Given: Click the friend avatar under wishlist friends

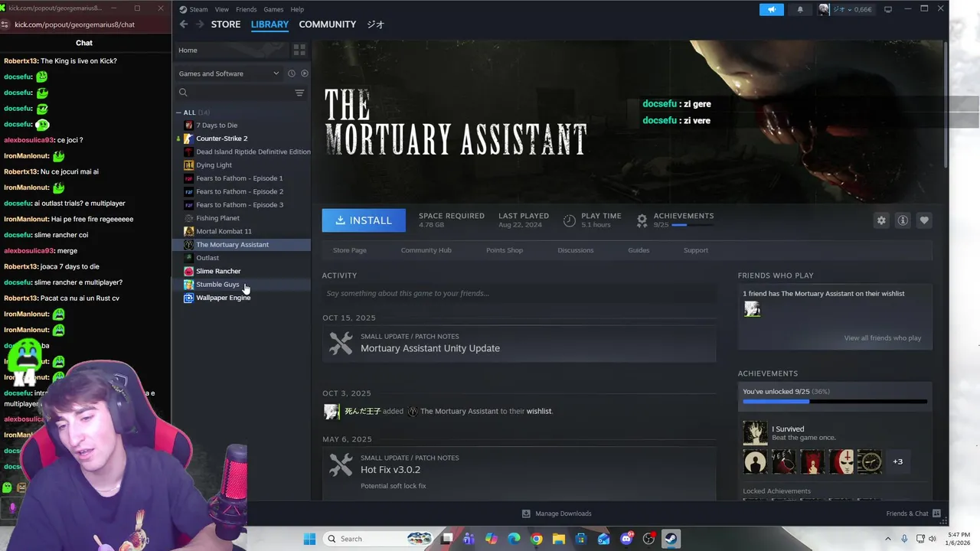Looking at the screenshot, I should (x=752, y=309).
